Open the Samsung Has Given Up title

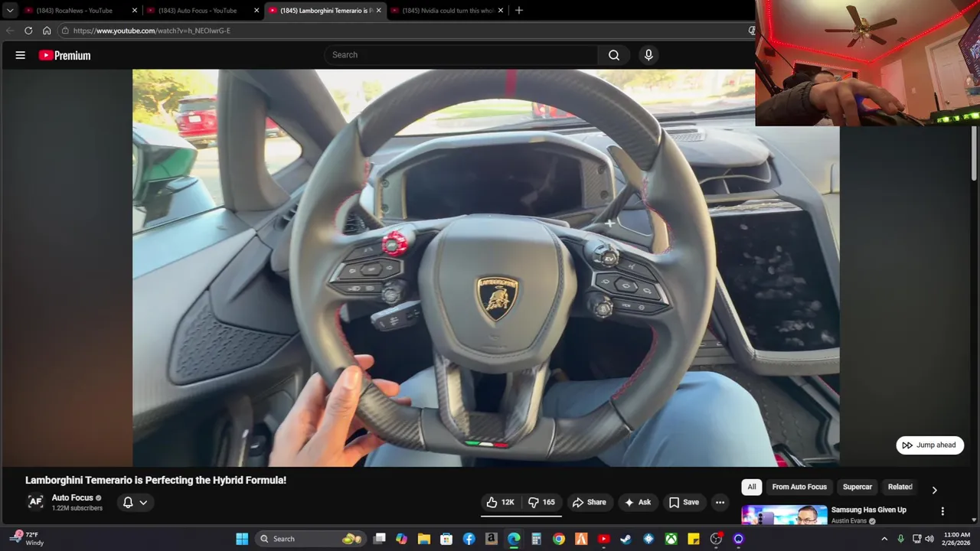click(868, 510)
